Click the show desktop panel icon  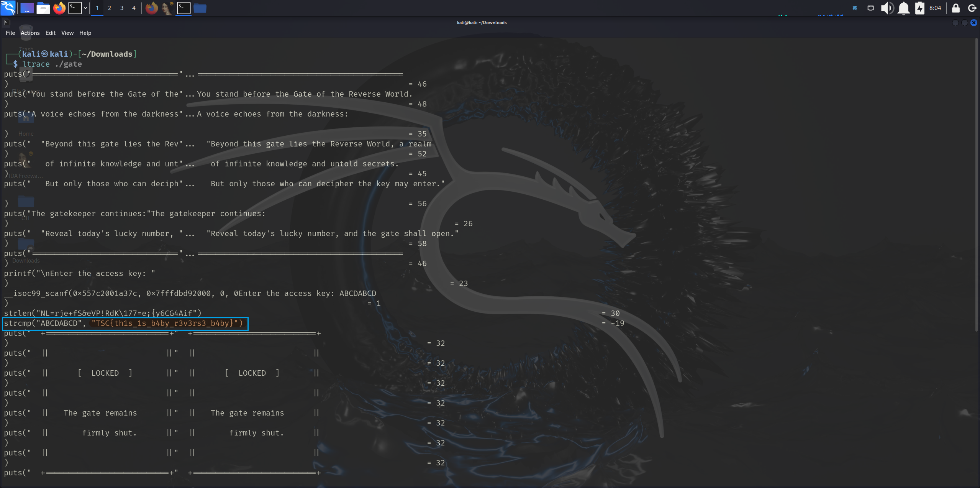tap(27, 8)
